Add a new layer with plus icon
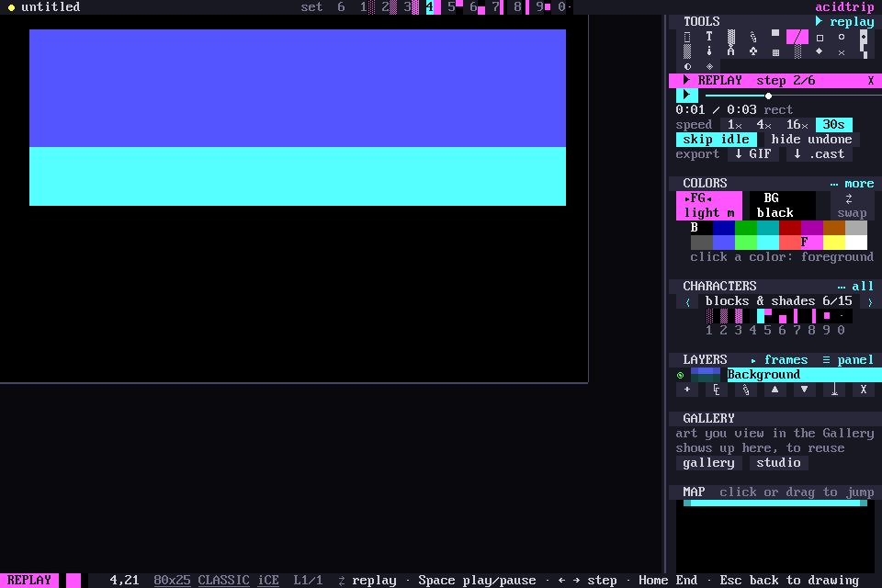Screen dimensions: 882x588 [687, 390]
